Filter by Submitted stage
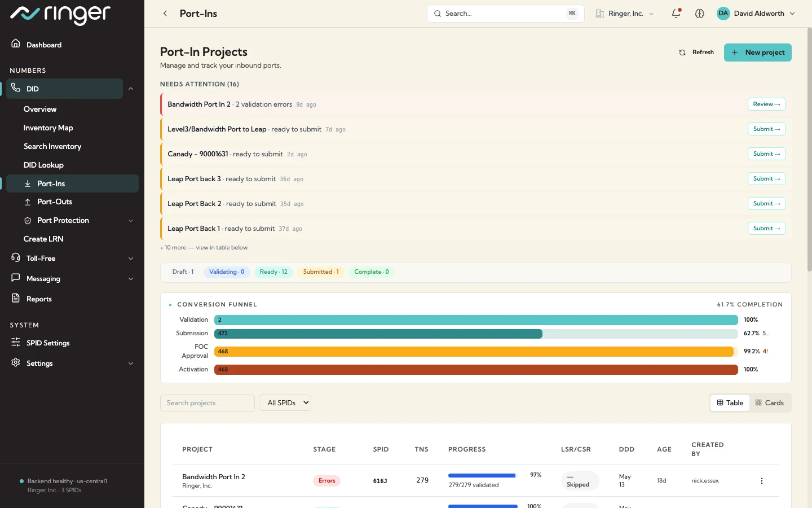Image resolution: width=812 pixels, height=508 pixels. tap(321, 272)
